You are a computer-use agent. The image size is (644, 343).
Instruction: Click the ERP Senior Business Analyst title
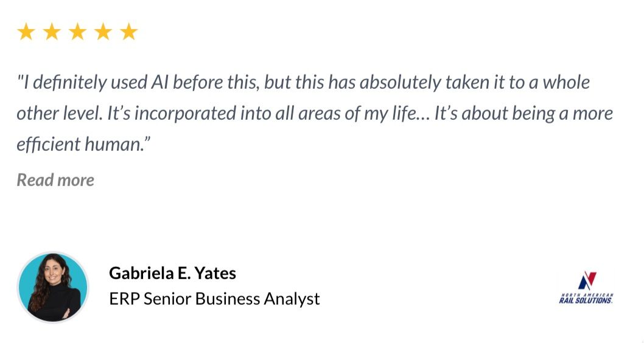(x=214, y=299)
